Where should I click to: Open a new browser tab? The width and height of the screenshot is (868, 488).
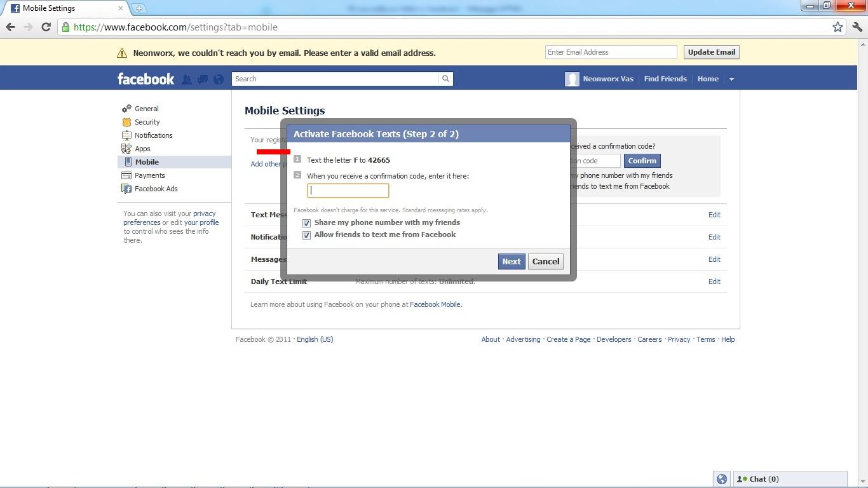139,8
